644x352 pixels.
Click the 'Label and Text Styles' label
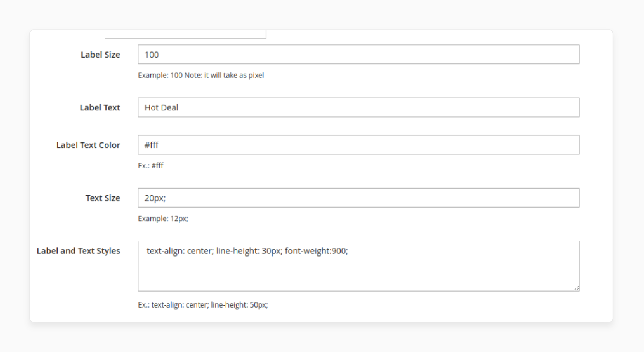(x=78, y=251)
